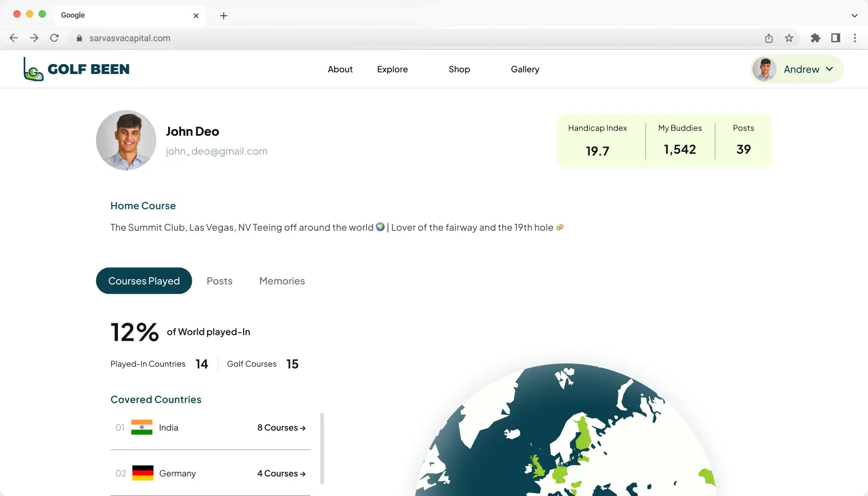Open Germany's 4 Courses arrow link
Screen dimensions: 868x496
[281, 473]
